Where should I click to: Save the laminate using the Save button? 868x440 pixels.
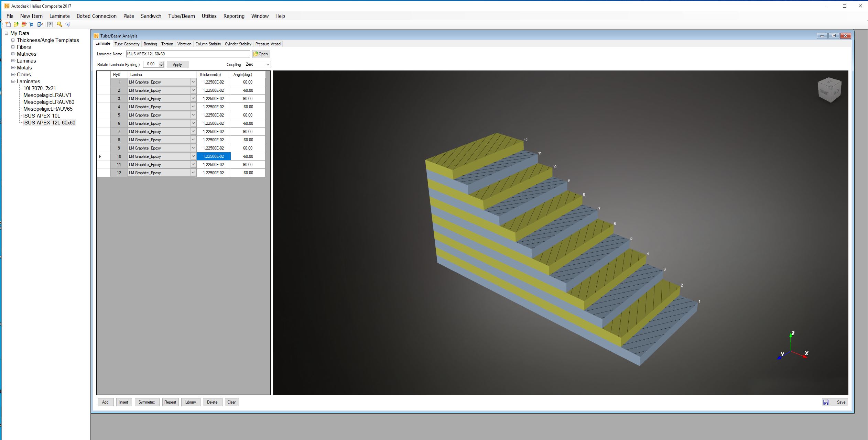[835, 402]
